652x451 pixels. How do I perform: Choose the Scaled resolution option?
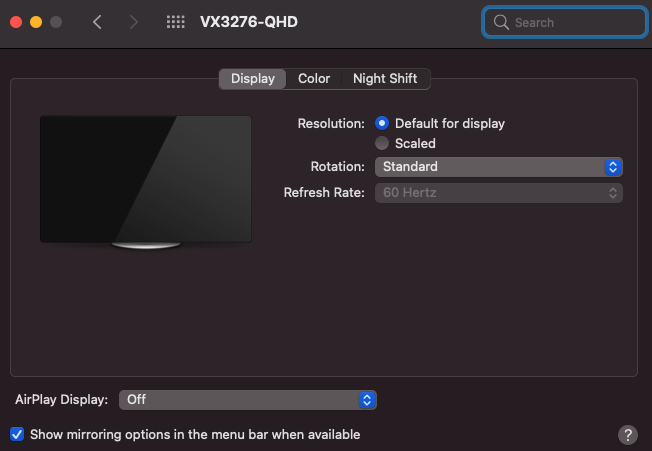pos(382,143)
